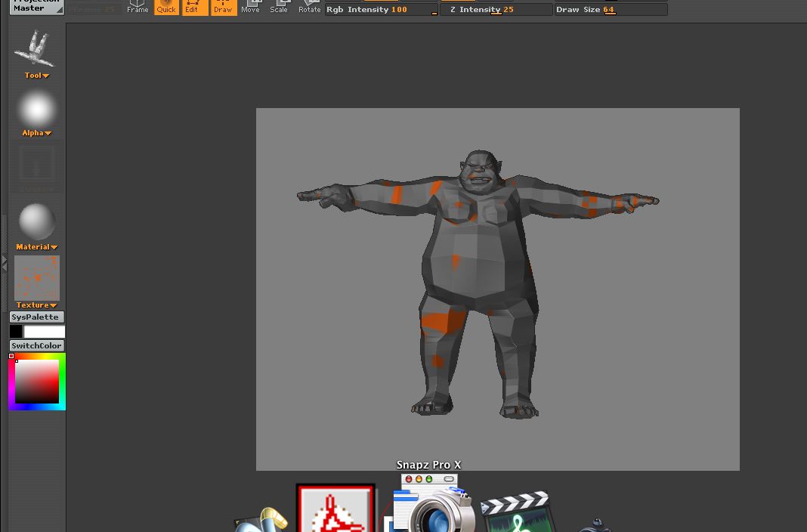Open the Material dropdown
Image resolution: width=807 pixels, height=532 pixels.
click(36, 246)
